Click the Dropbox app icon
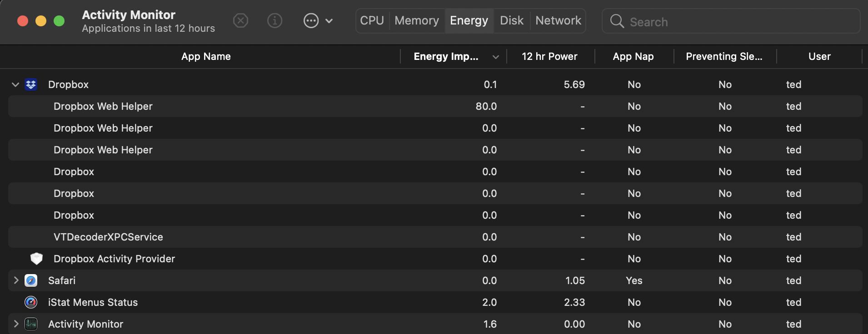Screen dimensions: 868x334 click(x=31, y=85)
